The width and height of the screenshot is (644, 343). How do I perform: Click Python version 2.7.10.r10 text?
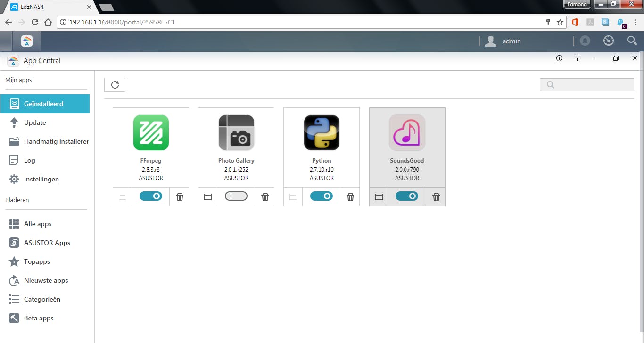(322, 170)
